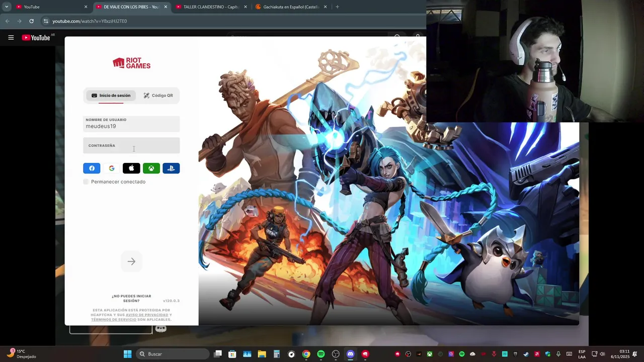The image size is (644, 362).
Task: Open Microsoft Store from the taskbar
Action: pos(232,354)
